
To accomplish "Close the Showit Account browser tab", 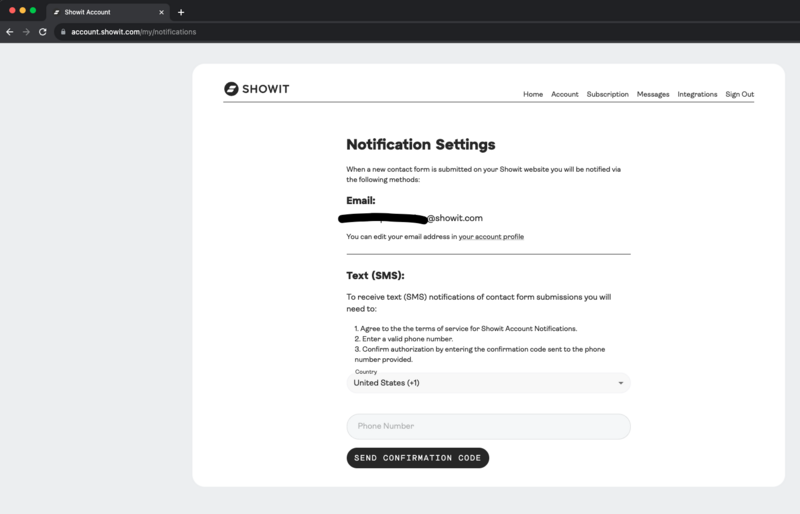I will (162, 12).
